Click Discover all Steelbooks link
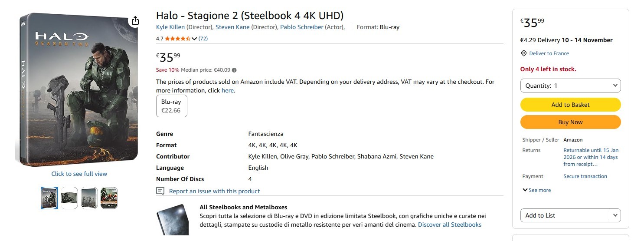This screenshot has height=241, width=644. (450, 224)
